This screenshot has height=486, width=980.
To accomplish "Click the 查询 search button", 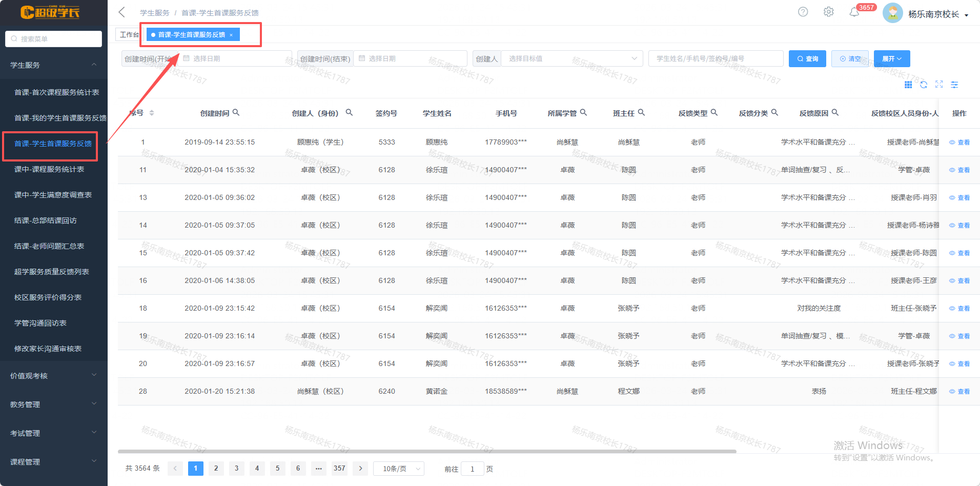I will click(807, 58).
